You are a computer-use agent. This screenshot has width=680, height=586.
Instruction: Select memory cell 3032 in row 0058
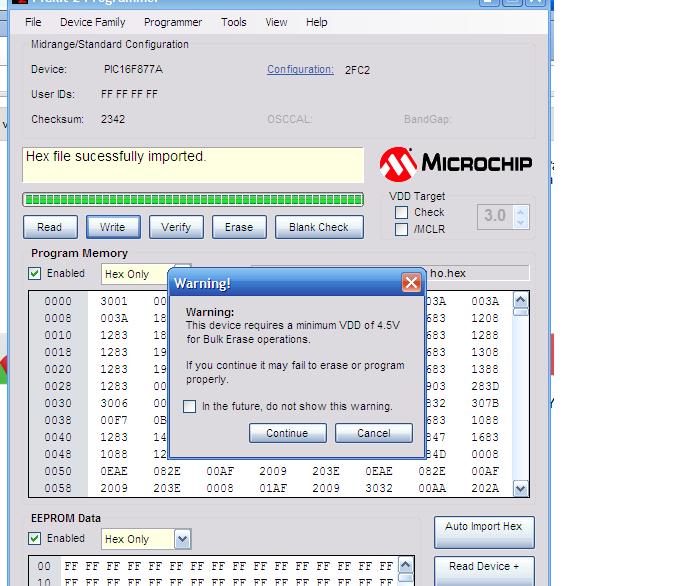coord(379,488)
